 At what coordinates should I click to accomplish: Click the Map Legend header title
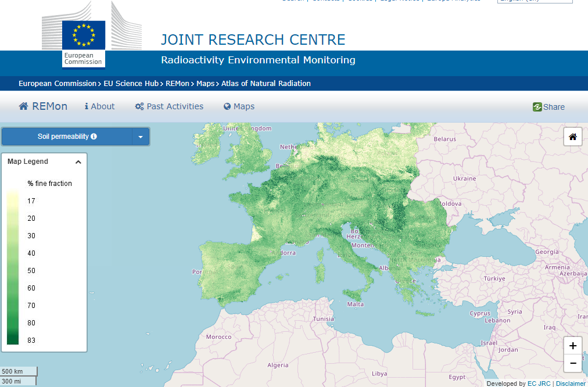coord(28,162)
